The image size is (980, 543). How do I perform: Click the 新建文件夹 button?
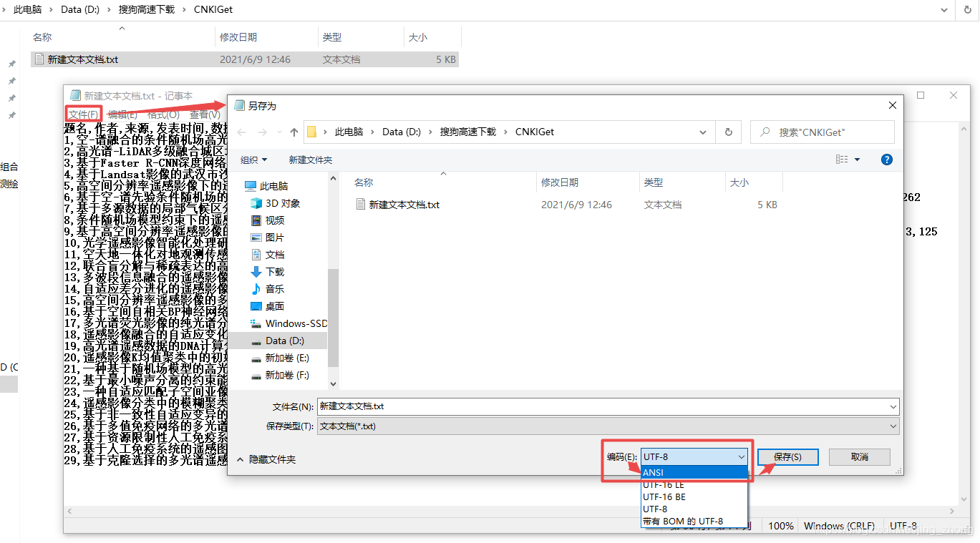(311, 160)
